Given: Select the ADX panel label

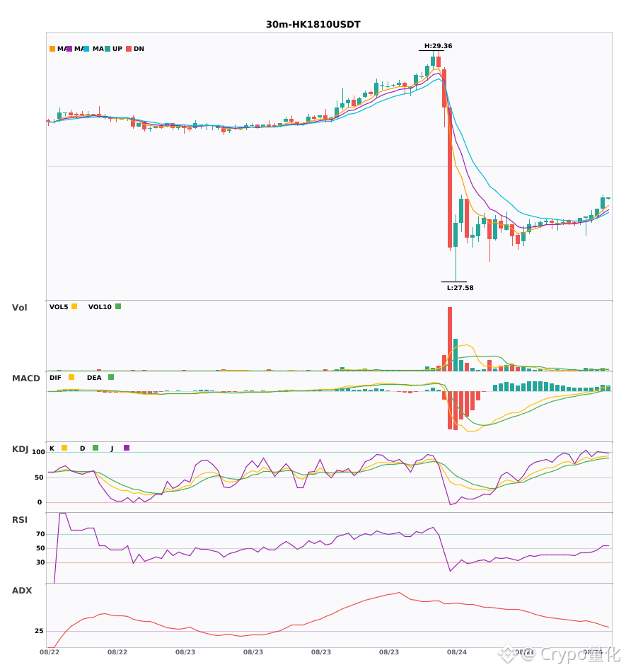Looking at the screenshot, I should click(x=22, y=591).
